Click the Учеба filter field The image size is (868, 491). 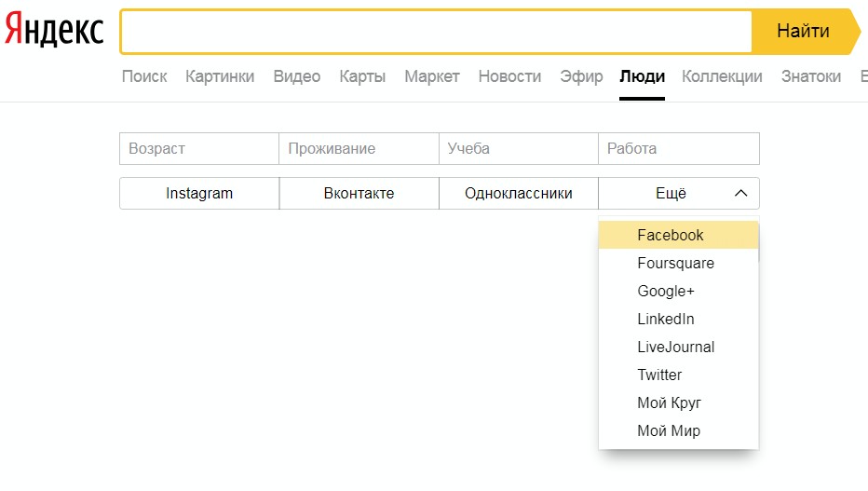[x=519, y=148]
